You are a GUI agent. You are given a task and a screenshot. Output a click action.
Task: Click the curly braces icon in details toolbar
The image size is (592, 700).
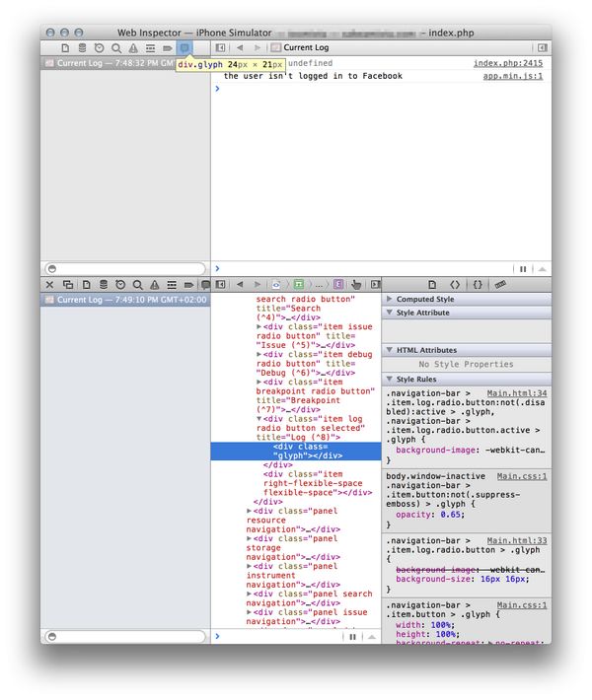[477, 284]
